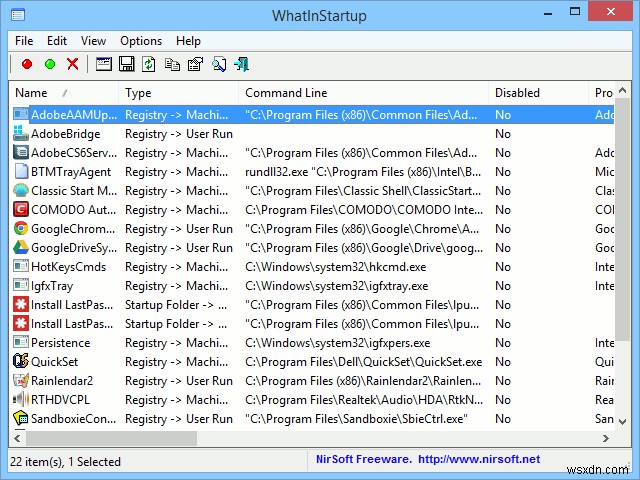Image resolution: width=640 pixels, height=480 pixels.
Task: Click the Persistence row icon
Action: [20, 342]
